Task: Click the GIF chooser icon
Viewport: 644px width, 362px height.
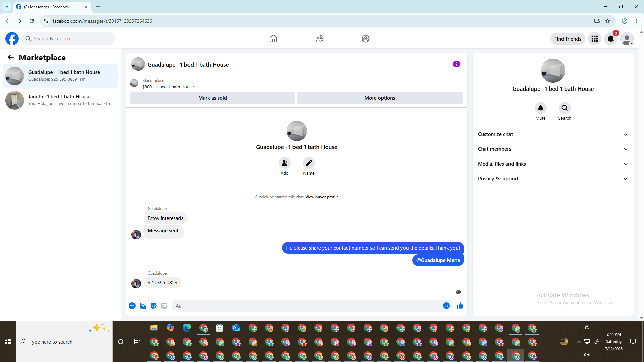Action: coord(164,306)
